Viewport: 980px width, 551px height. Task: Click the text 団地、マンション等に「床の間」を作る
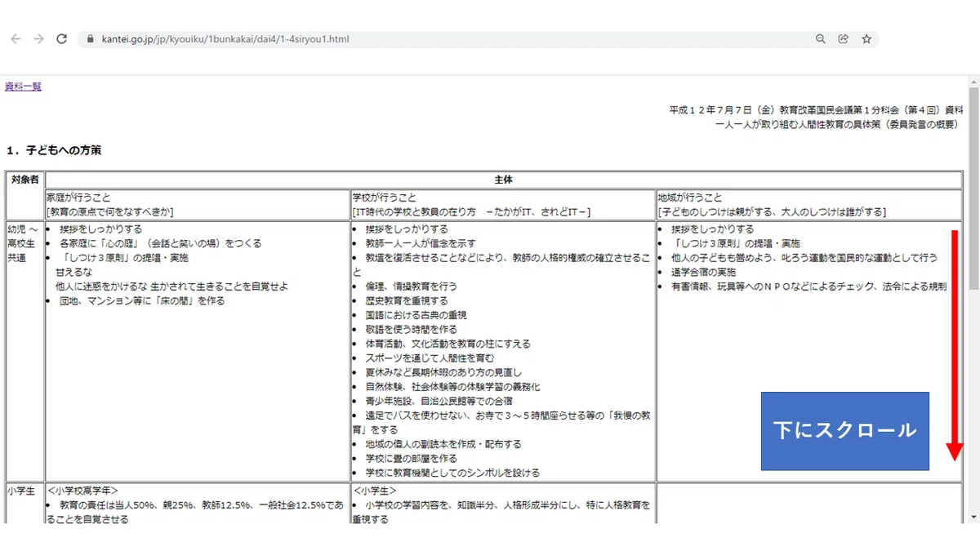142,300
